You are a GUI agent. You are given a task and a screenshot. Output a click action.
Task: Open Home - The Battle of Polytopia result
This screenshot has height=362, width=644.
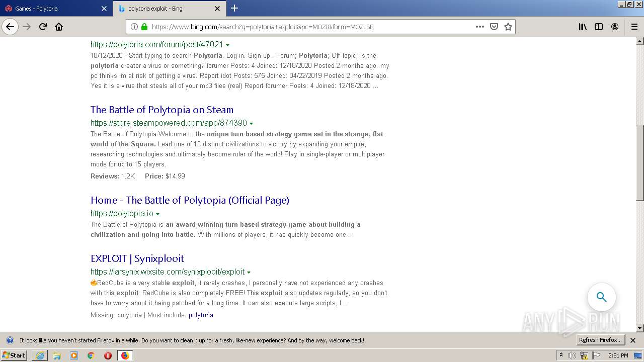[x=190, y=200]
